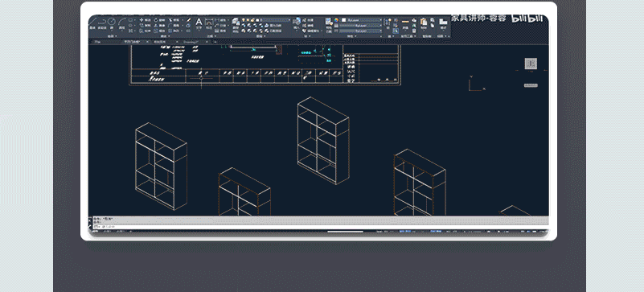The width and height of the screenshot is (644, 292).
Task: Select the Ellipse tool
Action: click(130, 26)
